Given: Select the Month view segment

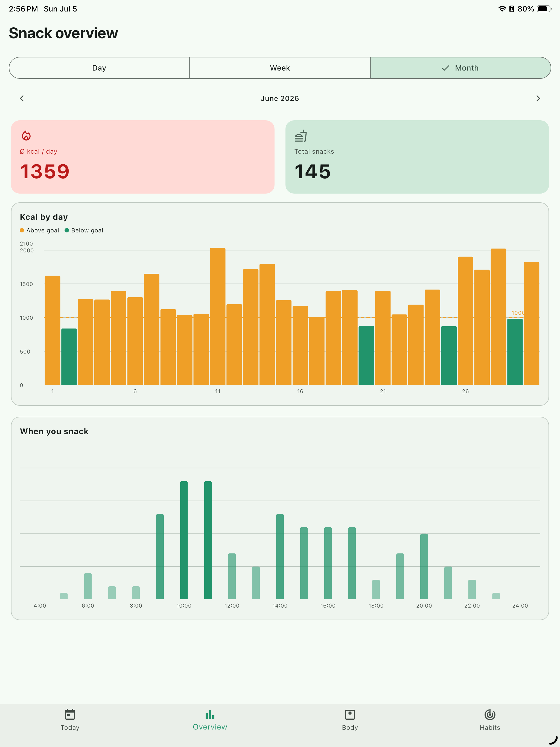Looking at the screenshot, I should pos(461,68).
